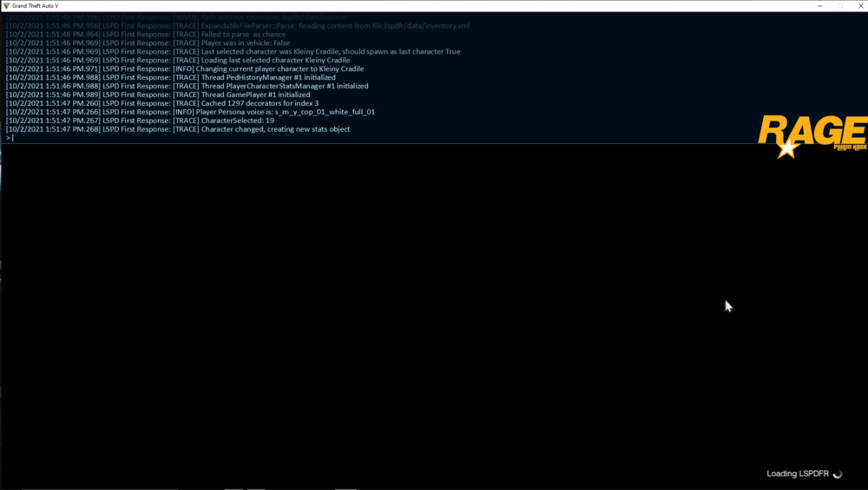The height and width of the screenshot is (490, 868).
Task: Click log line 'Changing current player character to Kleiny Cradile'
Action: pyautogui.click(x=185, y=69)
